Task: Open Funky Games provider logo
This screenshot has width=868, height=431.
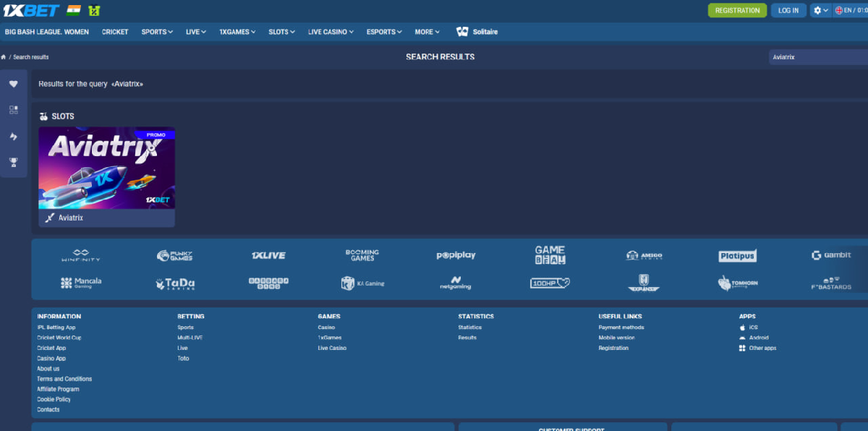Action: 174,255
